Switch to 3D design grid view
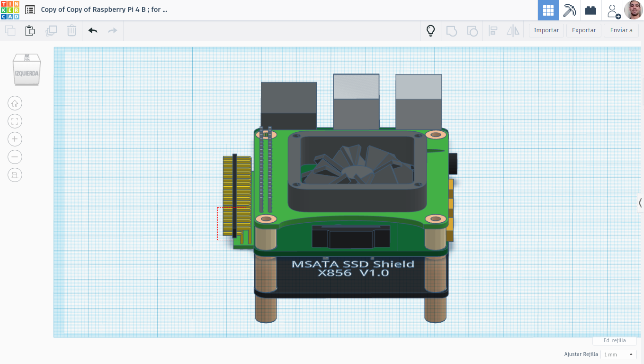The width and height of the screenshot is (644, 364). click(548, 10)
